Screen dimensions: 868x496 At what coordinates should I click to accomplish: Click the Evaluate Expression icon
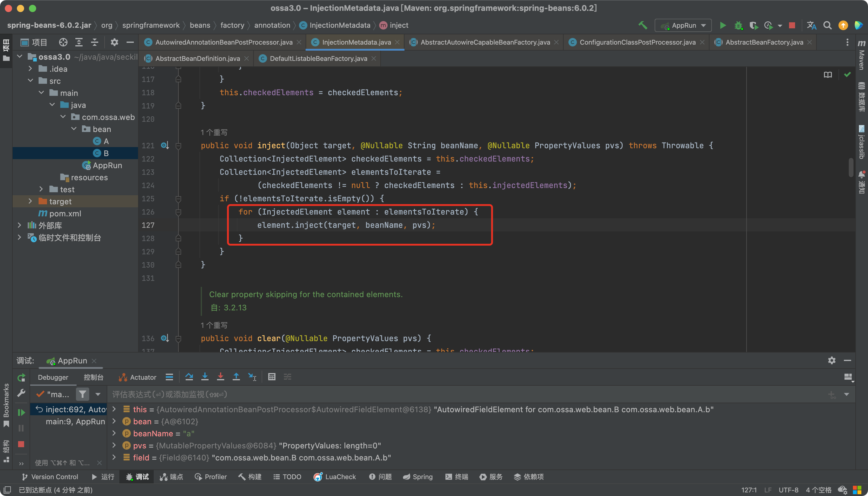tap(272, 376)
